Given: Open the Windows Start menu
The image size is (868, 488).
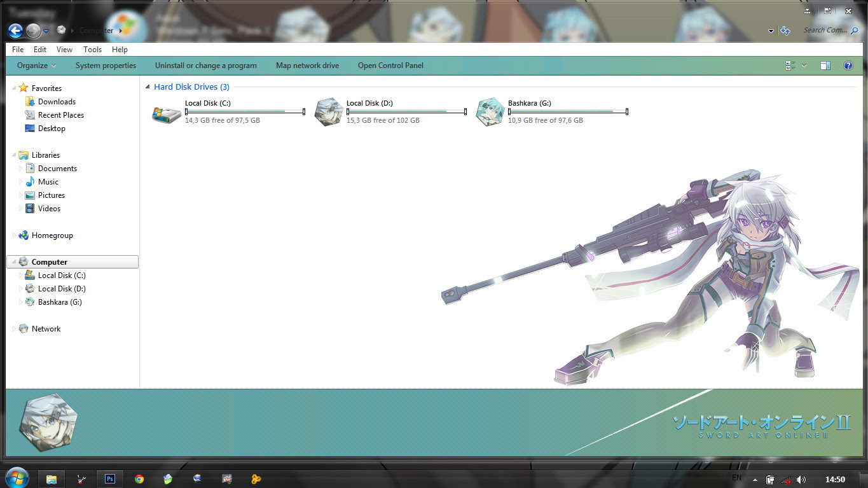Looking at the screenshot, I should (17, 478).
